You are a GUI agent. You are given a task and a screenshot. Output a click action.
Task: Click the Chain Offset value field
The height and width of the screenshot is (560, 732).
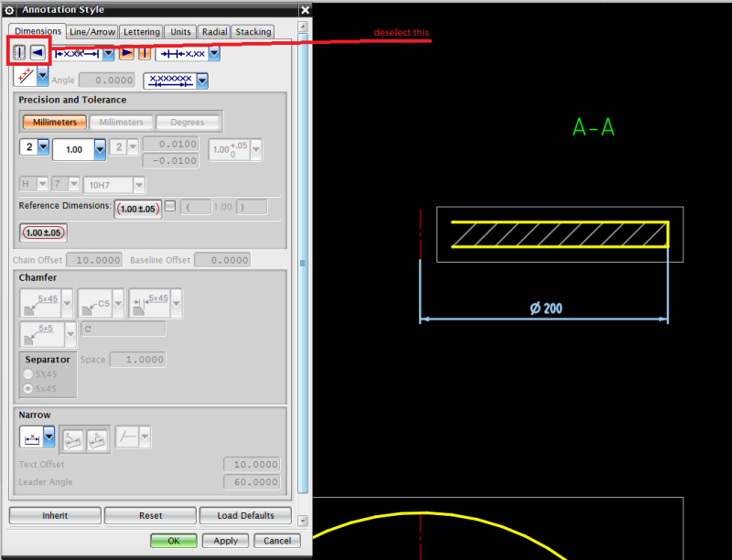coord(94,260)
